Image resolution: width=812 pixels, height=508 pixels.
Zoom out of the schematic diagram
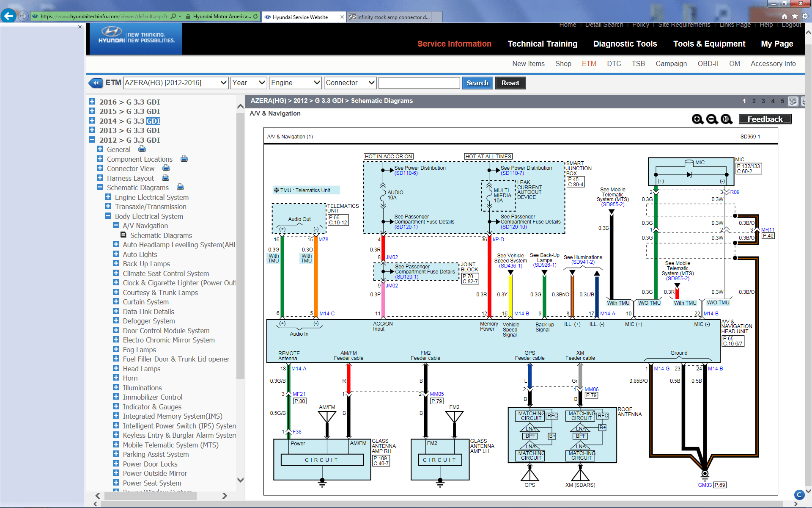(x=712, y=119)
